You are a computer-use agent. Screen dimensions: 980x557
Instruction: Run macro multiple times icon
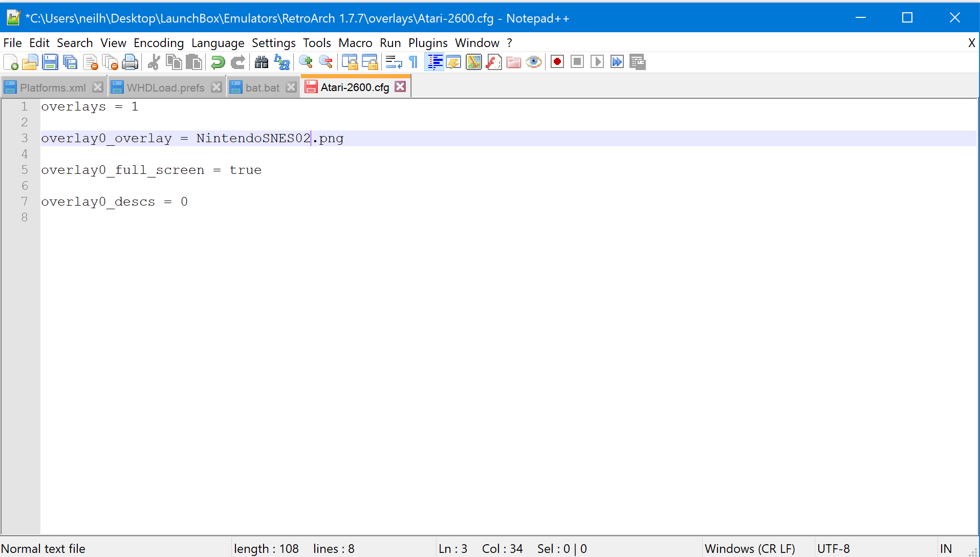click(x=617, y=62)
